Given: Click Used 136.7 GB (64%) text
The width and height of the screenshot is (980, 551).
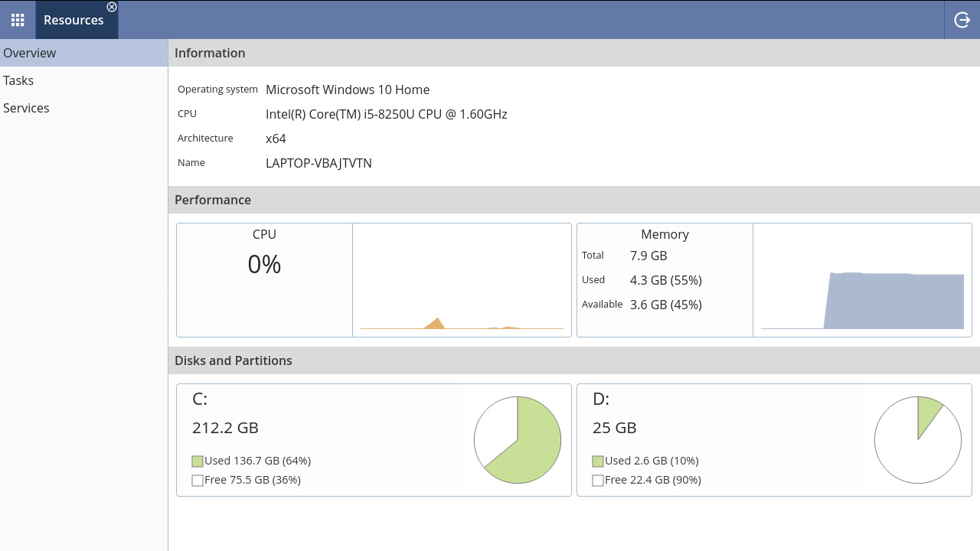Looking at the screenshot, I should [x=257, y=461].
